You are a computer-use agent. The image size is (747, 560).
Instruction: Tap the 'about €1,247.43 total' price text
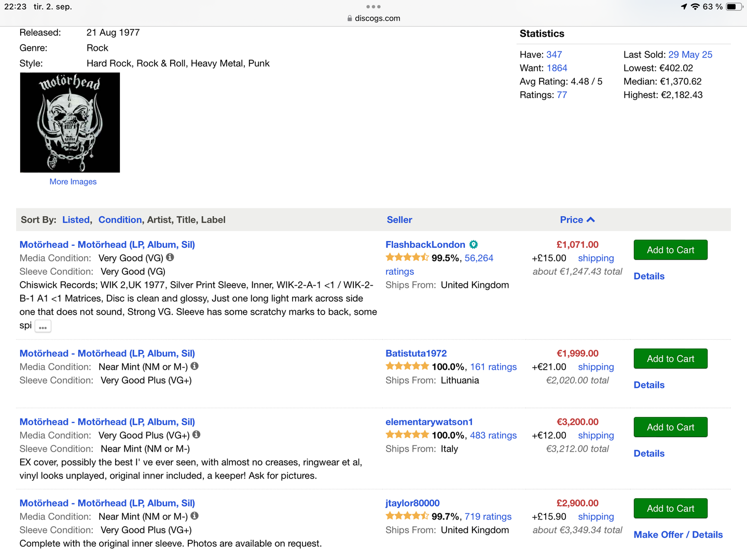click(x=577, y=272)
